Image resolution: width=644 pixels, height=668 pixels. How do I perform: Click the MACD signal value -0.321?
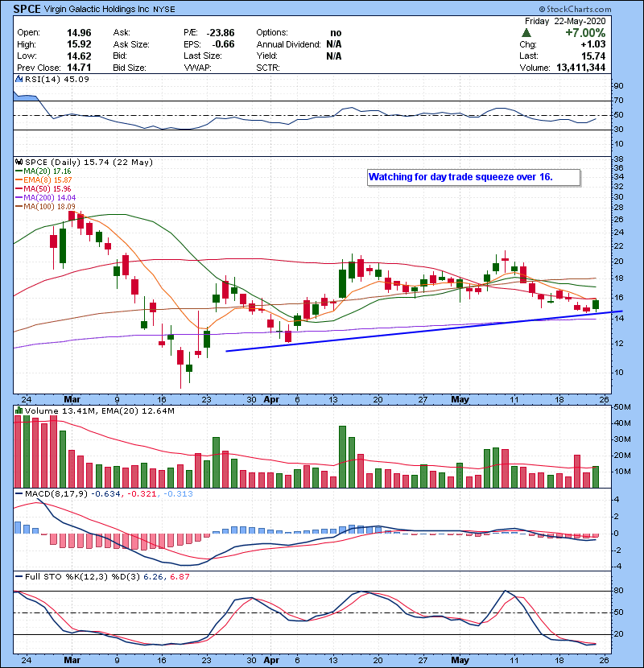tap(142, 494)
